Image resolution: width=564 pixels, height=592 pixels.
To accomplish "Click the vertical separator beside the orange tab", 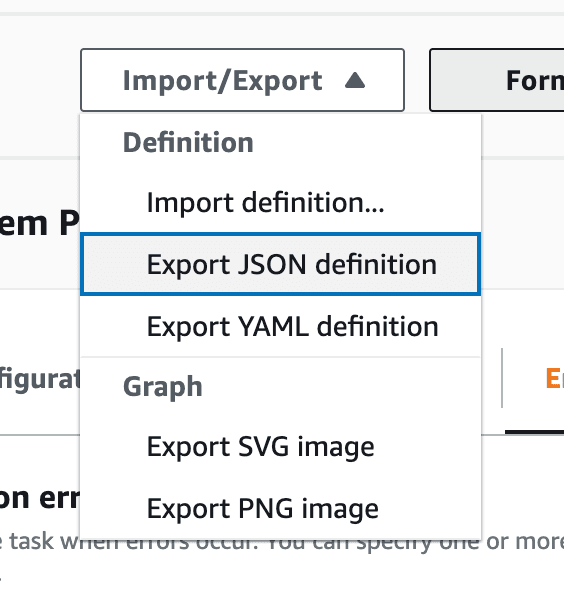I will pyautogui.click(x=502, y=378).
